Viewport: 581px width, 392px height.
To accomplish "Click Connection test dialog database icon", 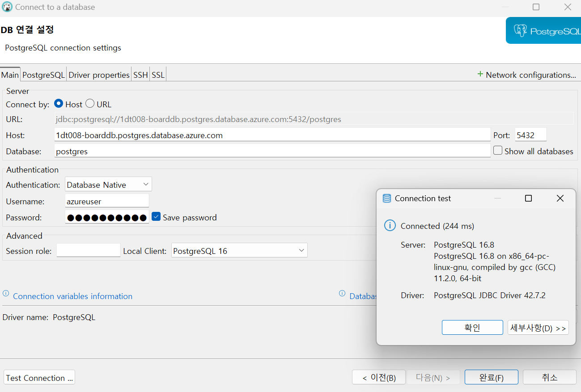I will (387, 198).
